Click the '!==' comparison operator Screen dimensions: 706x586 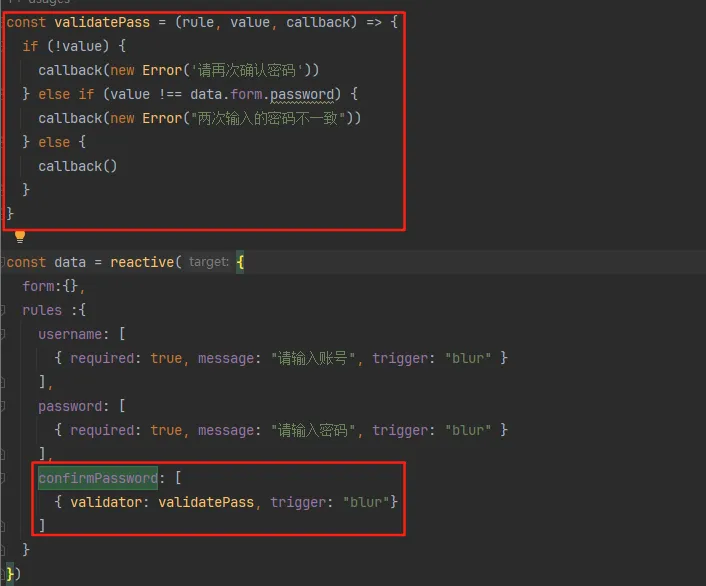pos(170,94)
